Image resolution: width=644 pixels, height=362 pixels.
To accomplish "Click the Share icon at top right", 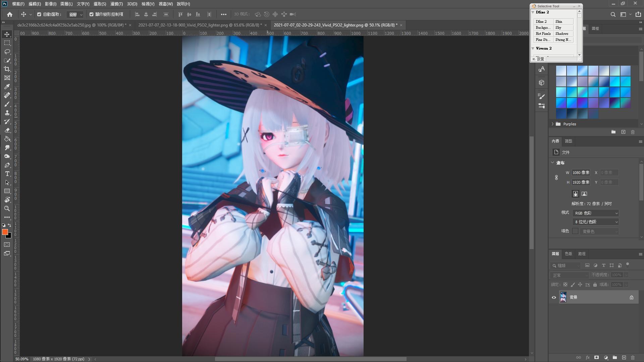I will click(638, 14).
